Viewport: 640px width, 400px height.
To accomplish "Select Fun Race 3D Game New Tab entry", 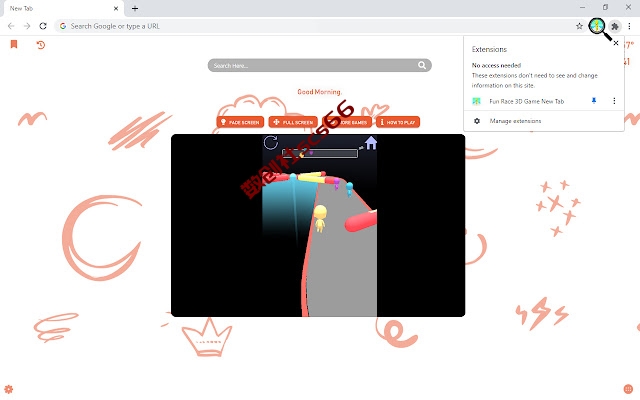I will 527,101.
